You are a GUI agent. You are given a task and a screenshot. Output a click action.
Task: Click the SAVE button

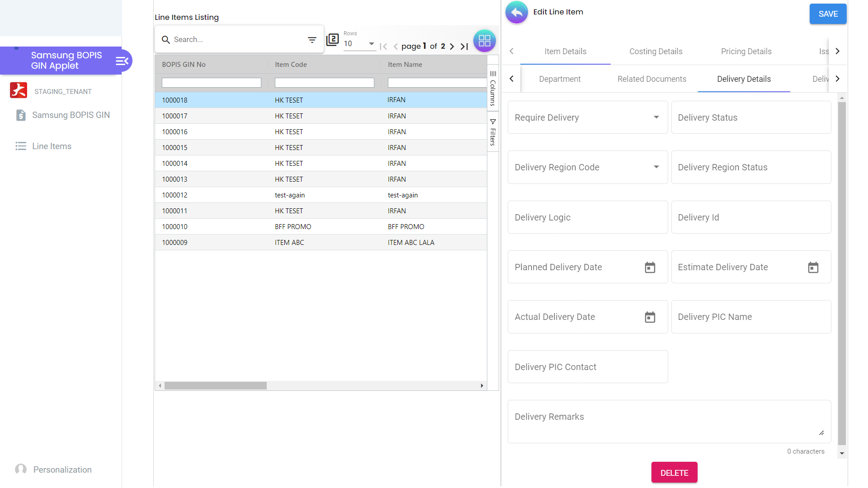[x=828, y=14]
